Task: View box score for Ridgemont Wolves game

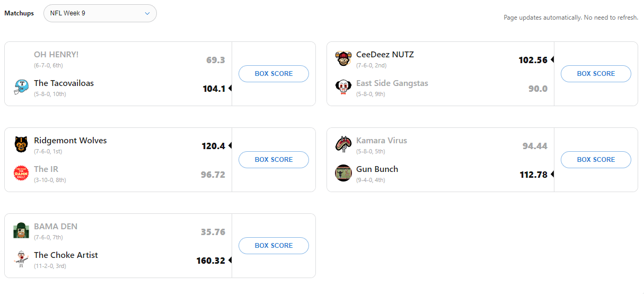Action: click(274, 160)
